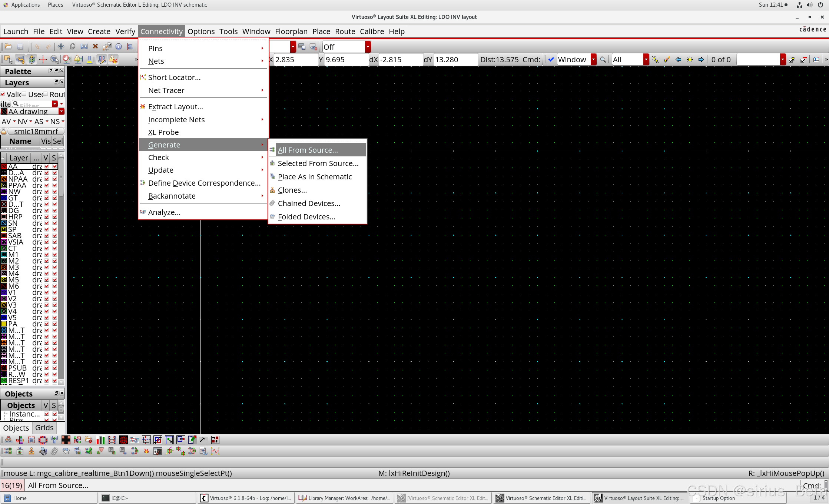
Task: Expand the AV all-visible dropdown arrow
Action: coord(14,122)
